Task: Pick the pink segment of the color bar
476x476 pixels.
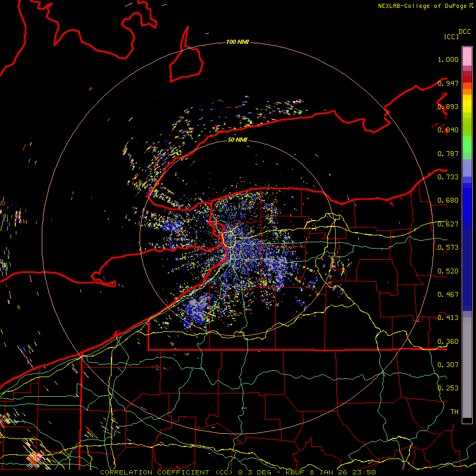Action: tap(467, 57)
